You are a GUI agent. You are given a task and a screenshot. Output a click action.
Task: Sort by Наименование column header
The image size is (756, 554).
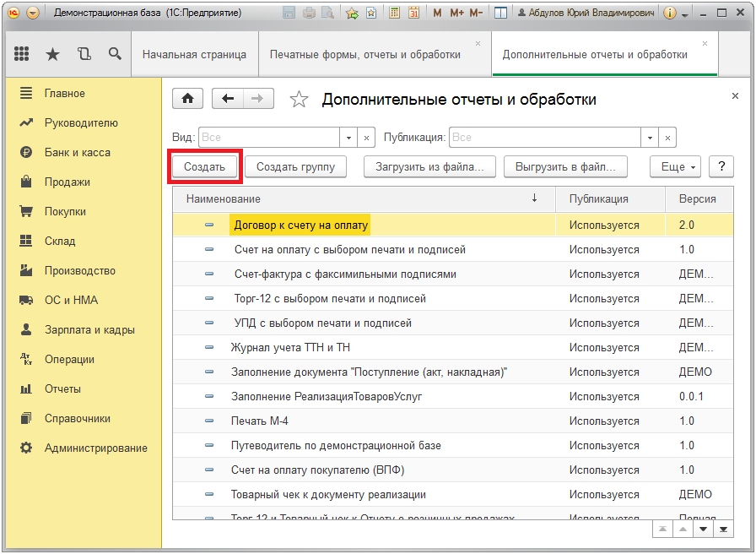point(224,198)
